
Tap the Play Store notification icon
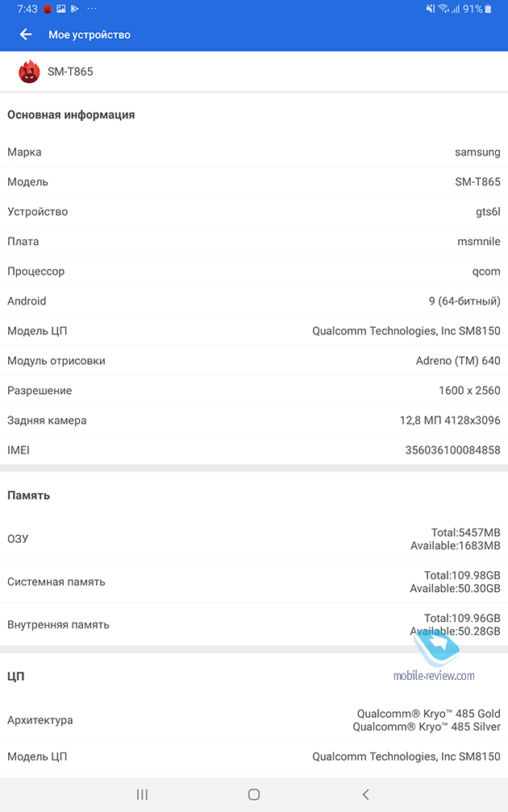click(x=75, y=9)
